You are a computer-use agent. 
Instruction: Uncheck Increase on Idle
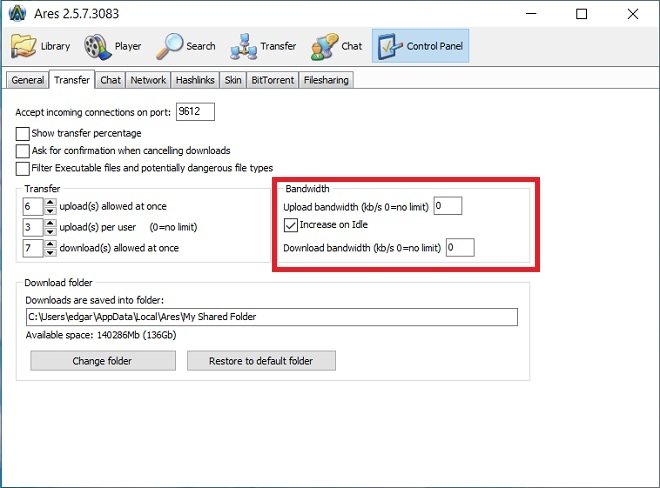click(290, 225)
